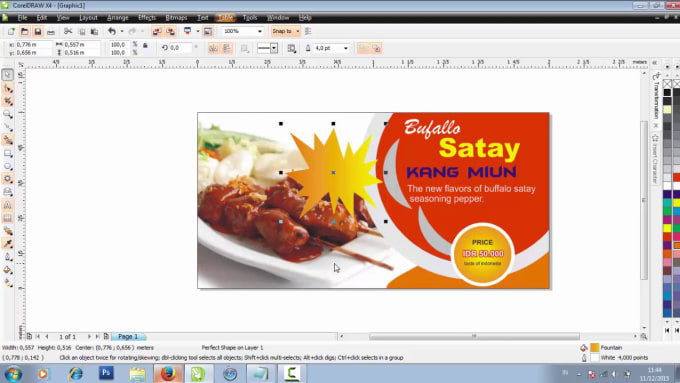Select the Eyedropper tool in toolbox
The width and height of the screenshot is (680, 383).
tap(7, 244)
